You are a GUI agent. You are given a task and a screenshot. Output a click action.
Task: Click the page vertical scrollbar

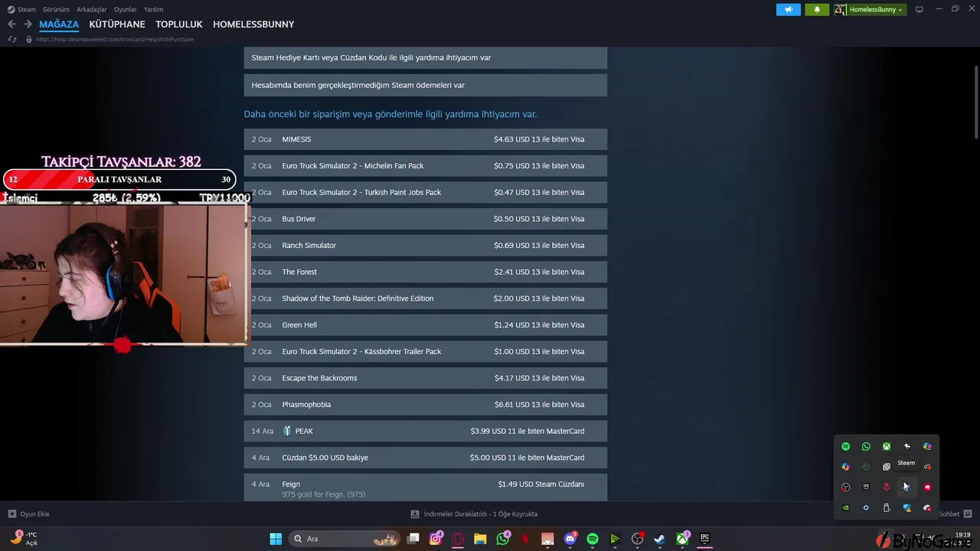click(x=975, y=103)
